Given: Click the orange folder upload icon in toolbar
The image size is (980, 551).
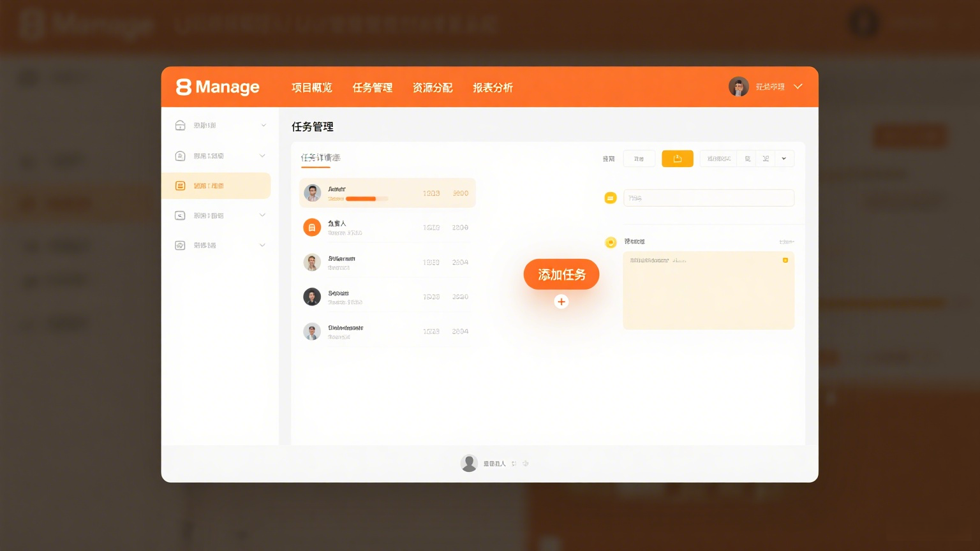Looking at the screenshot, I should pyautogui.click(x=677, y=158).
